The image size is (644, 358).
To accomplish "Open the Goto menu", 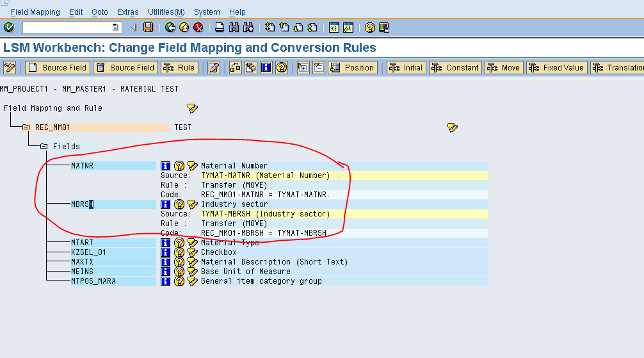I will pos(100,12).
